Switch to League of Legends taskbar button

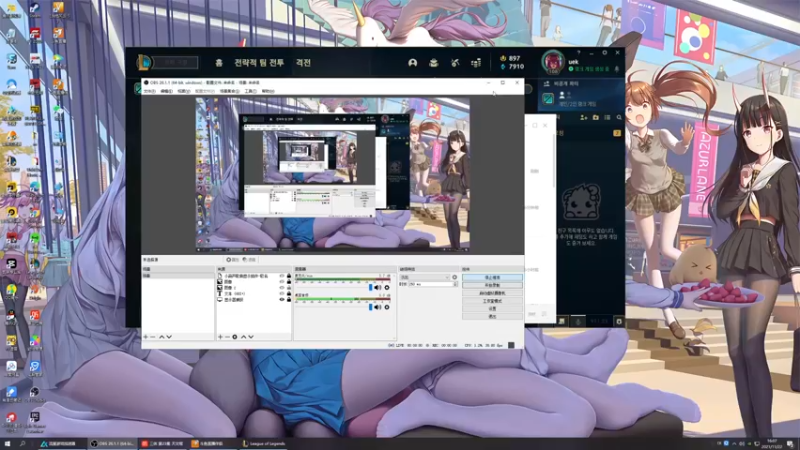[x=264, y=444]
